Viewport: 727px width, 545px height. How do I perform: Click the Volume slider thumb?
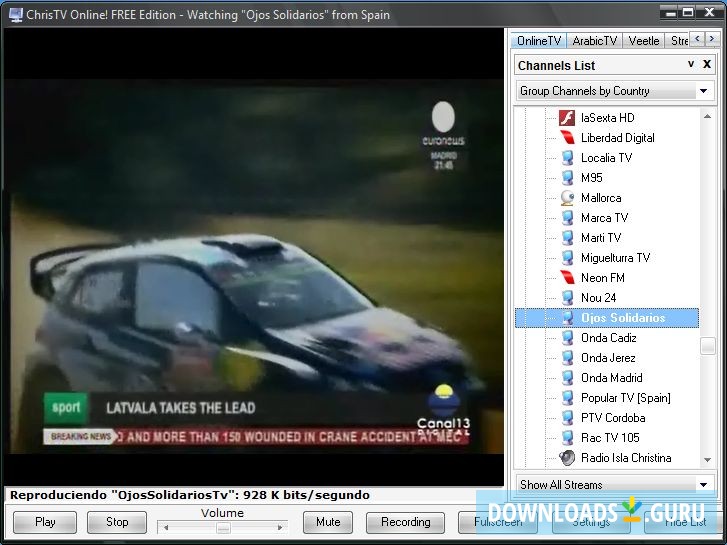(223, 527)
